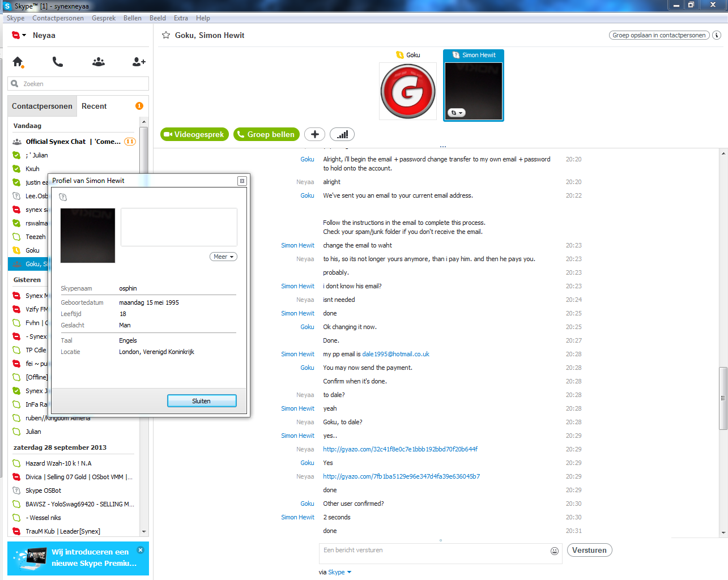Screen dimensions: 728x580
Task: Open the via Skype dropdown
Action: pos(339,572)
